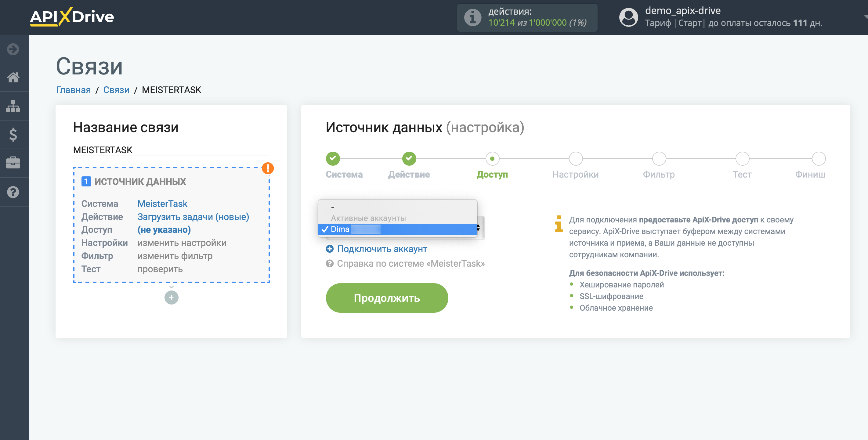
Task: Click the ИСТОЧНИК ДАННЫХ block header
Action: (140, 182)
